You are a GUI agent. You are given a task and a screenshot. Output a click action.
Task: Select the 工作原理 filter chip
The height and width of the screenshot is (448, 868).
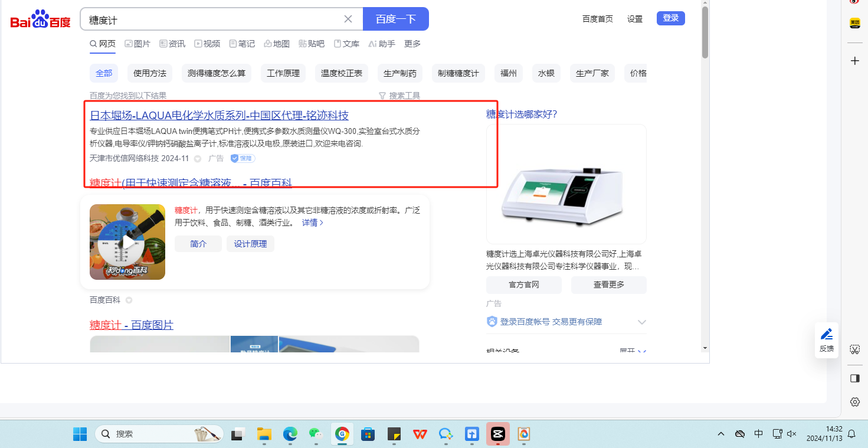click(x=283, y=73)
